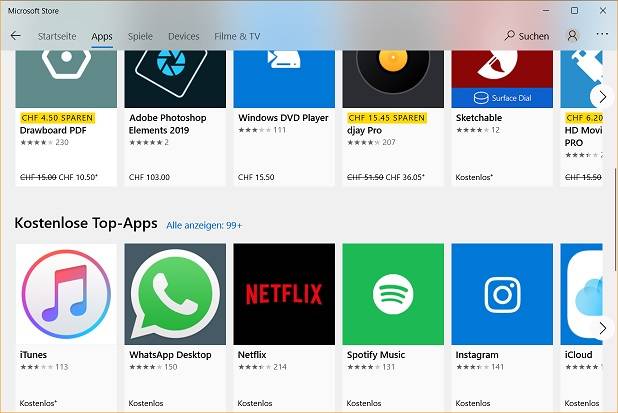The height and width of the screenshot is (413, 618).
Task: Click Alle anzeigen: 99+ link
Action: 204,225
